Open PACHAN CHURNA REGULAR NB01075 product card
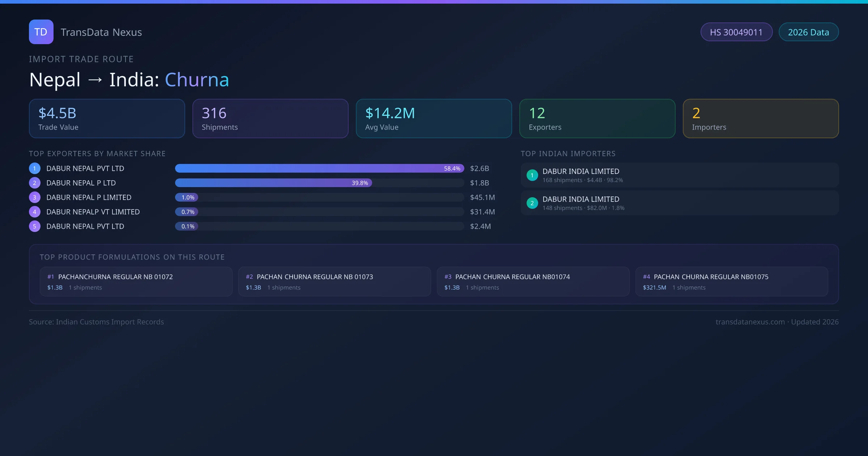This screenshot has width=868, height=456. [731, 282]
